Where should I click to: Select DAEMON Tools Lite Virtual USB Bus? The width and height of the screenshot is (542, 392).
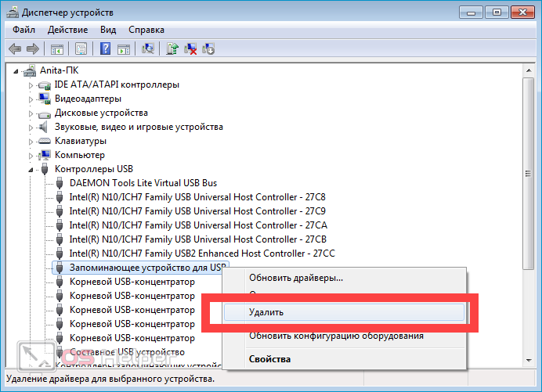tap(143, 182)
